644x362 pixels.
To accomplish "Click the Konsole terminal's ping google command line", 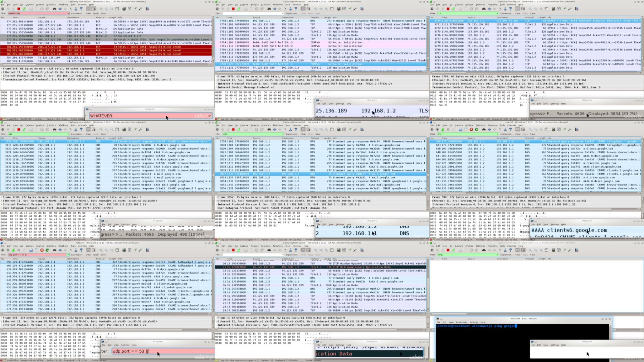I will [x=476, y=326].
